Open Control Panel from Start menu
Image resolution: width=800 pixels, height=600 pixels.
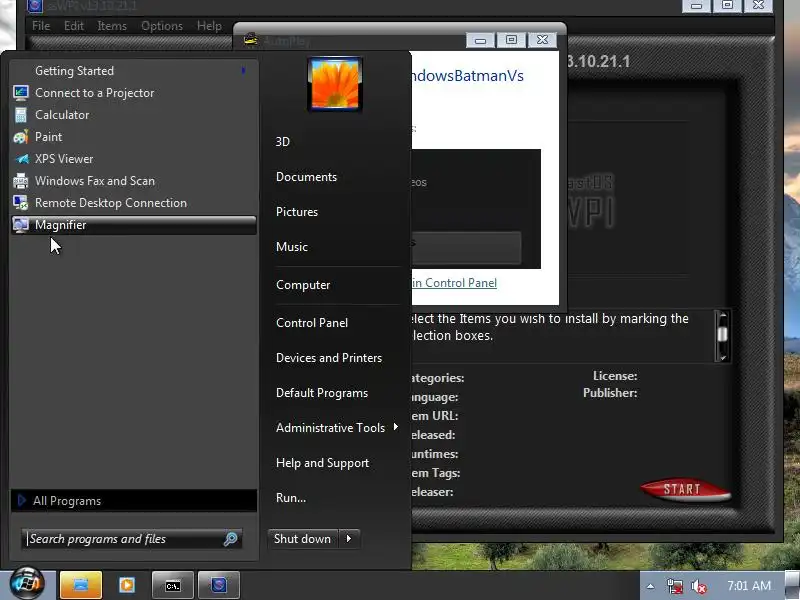tap(312, 323)
